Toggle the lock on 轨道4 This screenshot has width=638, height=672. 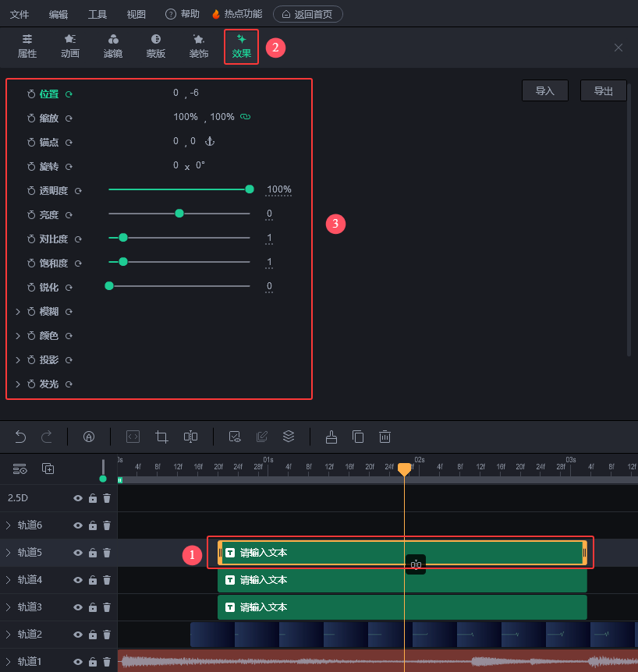[x=93, y=580]
